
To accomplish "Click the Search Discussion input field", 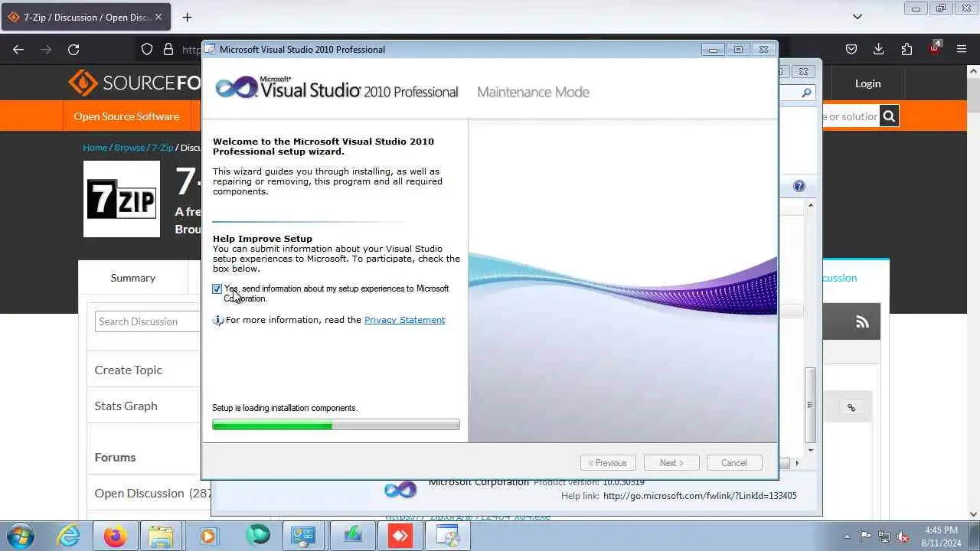I will click(x=148, y=321).
